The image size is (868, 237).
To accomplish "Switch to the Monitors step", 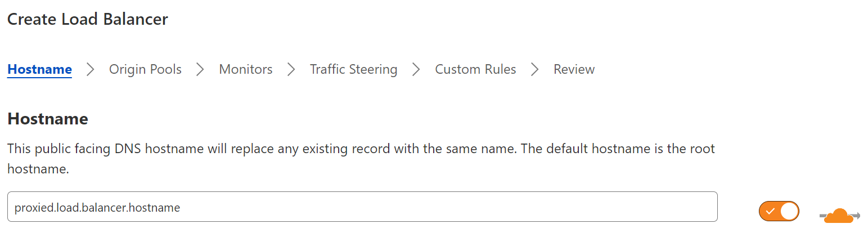I will click(x=246, y=69).
